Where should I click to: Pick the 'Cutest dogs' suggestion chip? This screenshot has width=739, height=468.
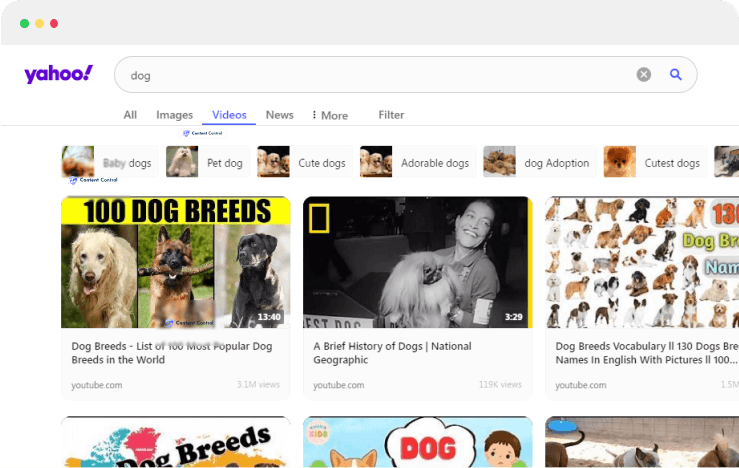click(655, 162)
